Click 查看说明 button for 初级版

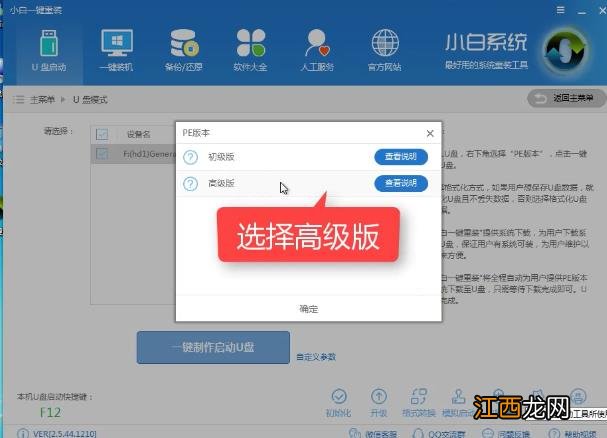tap(401, 157)
